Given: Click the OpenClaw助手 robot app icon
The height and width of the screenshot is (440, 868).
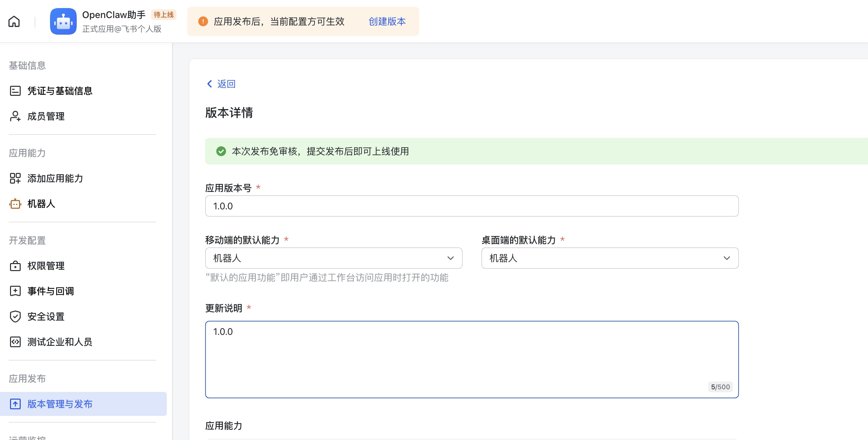Looking at the screenshot, I should tap(63, 21).
